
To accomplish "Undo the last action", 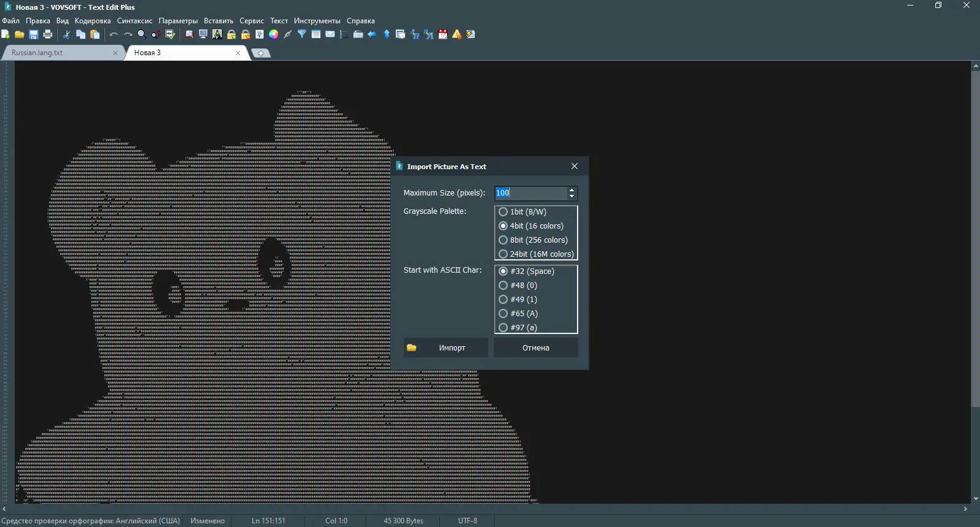I will click(114, 34).
